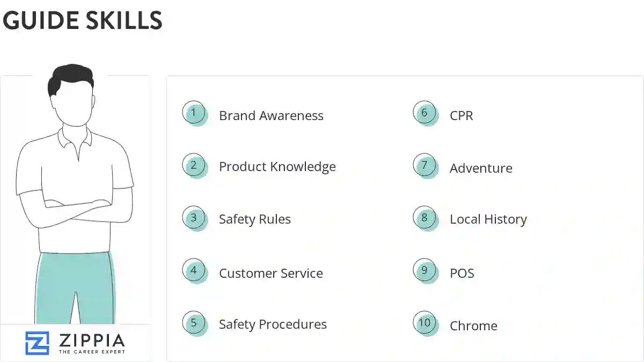Image resolution: width=644 pixels, height=362 pixels.
Task: Select the number 5 circle badge
Action: tap(194, 323)
